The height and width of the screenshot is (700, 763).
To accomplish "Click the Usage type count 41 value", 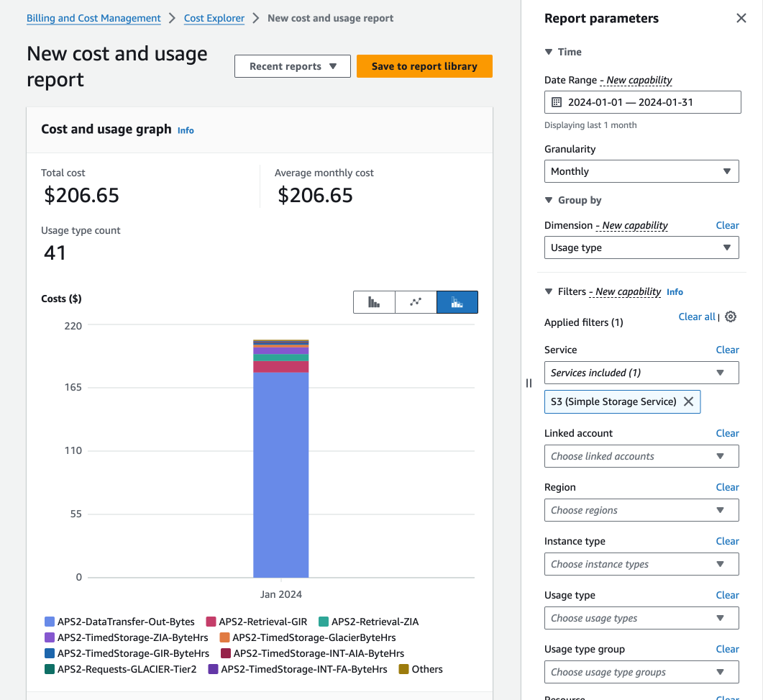I will pyautogui.click(x=55, y=253).
